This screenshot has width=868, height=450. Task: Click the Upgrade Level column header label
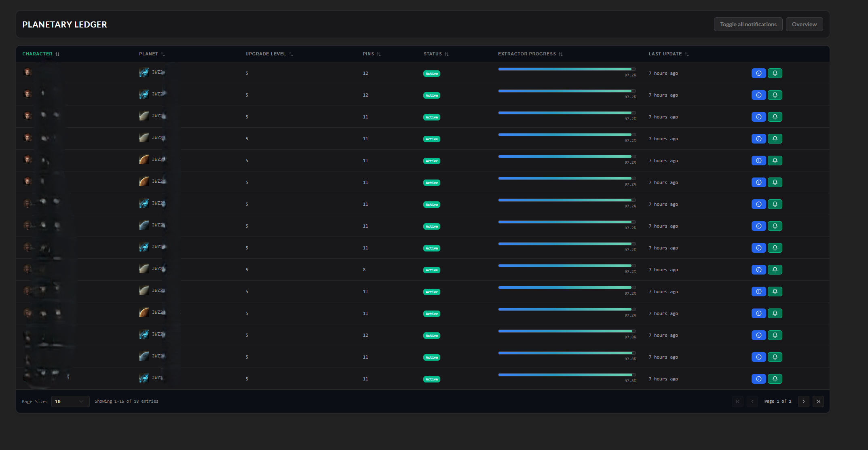(266, 54)
